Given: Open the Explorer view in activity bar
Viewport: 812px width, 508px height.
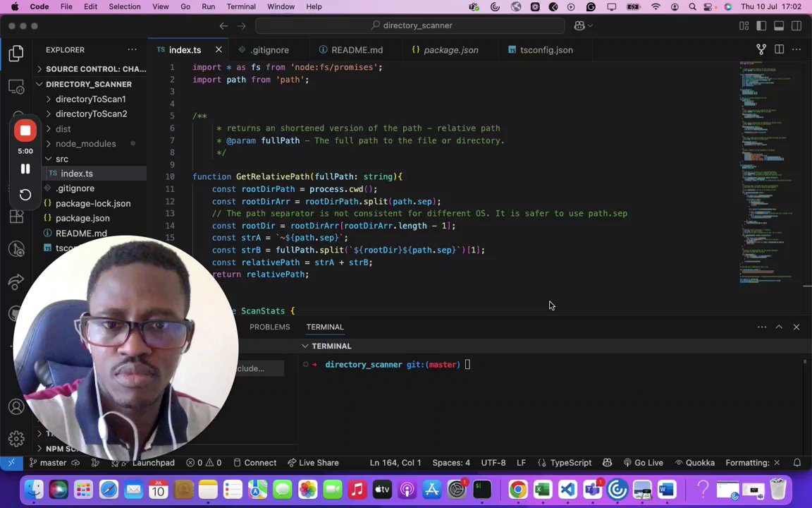Looking at the screenshot, I should (16, 53).
